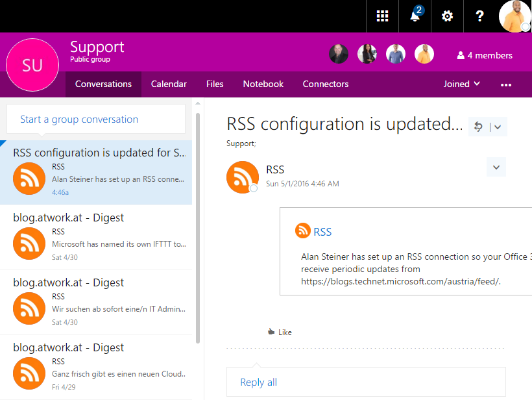Click Start a group conversation field
Screen dimensions: 532x400
point(96,119)
